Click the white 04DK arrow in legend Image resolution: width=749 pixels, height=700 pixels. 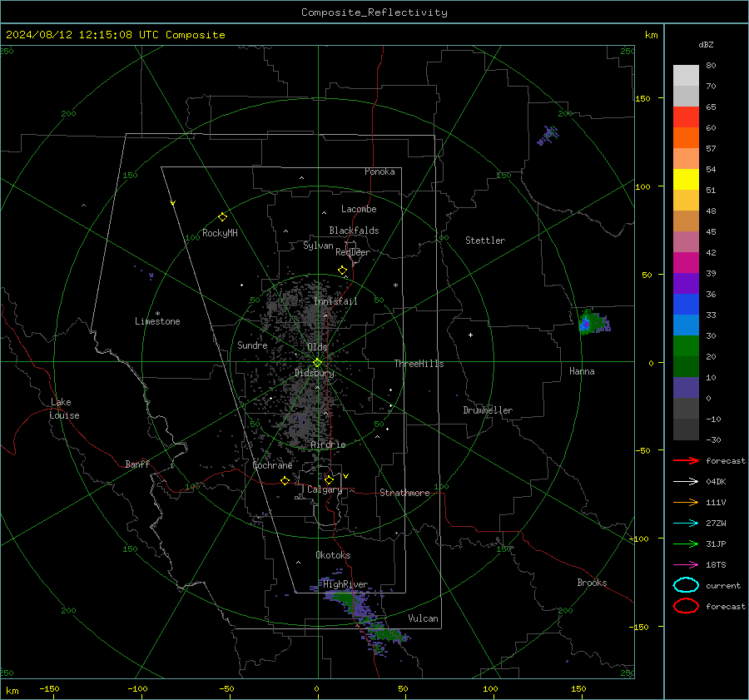click(x=686, y=482)
